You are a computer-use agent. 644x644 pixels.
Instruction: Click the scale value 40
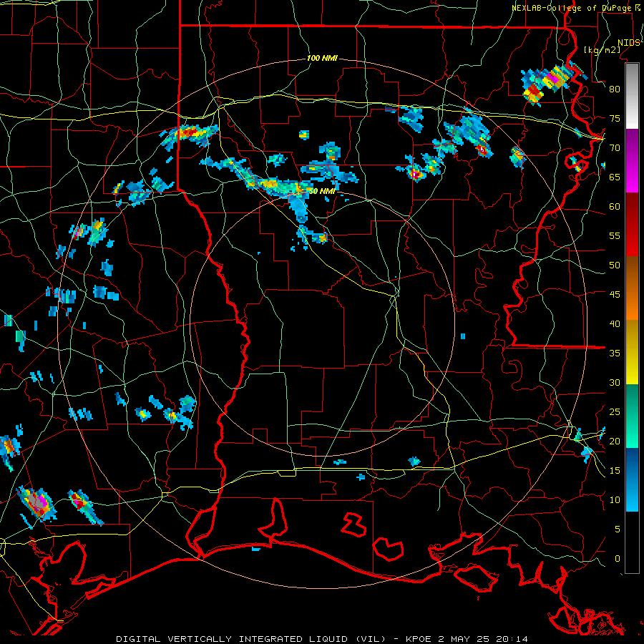coord(615,323)
